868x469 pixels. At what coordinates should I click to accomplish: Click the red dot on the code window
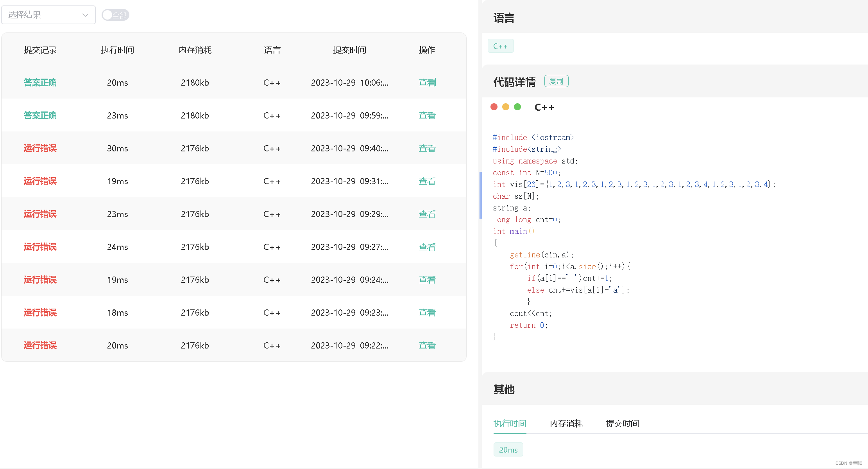(x=494, y=107)
